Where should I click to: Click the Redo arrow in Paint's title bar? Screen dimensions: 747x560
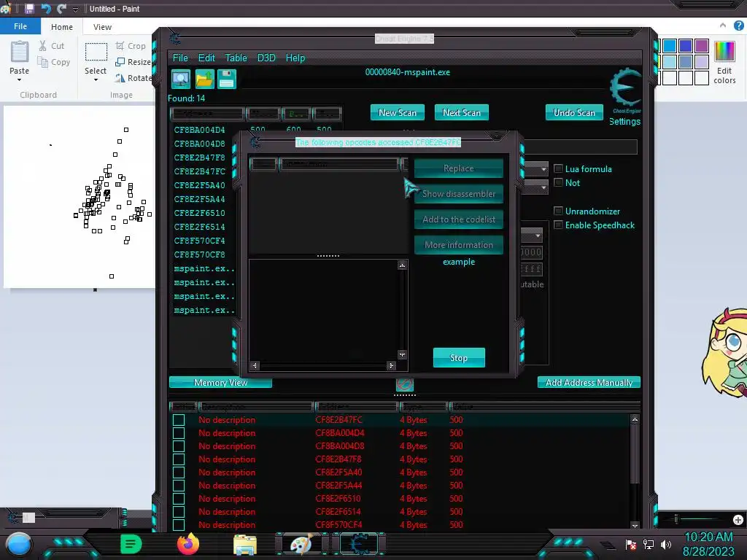pyautogui.click(x=61, y=9)
